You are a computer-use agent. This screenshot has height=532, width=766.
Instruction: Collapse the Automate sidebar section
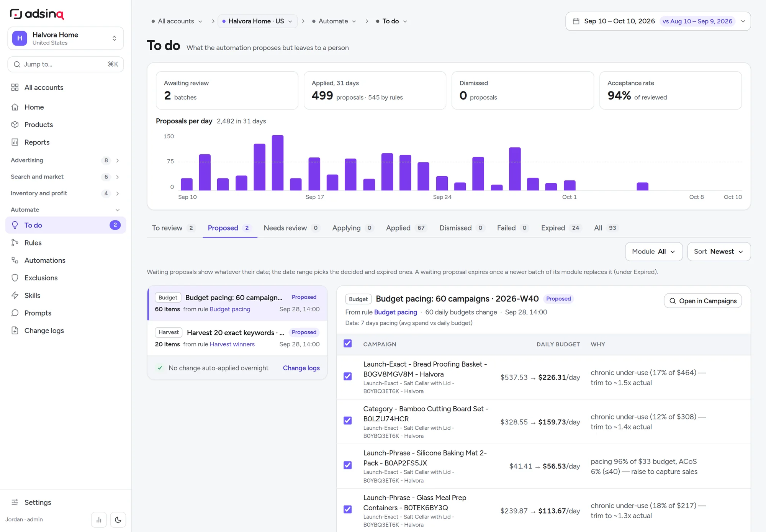[x=65, y=210]
